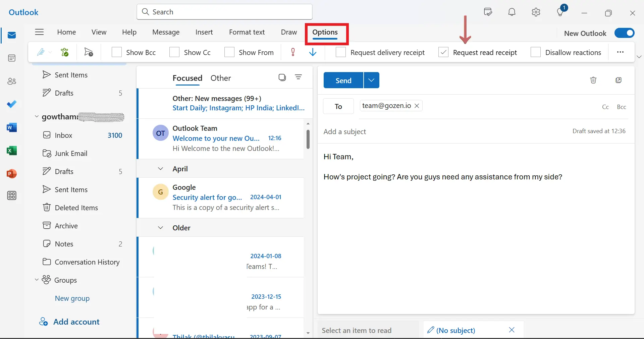Open the message list filter icon
Image resolution: width=644 pixels, height=339 pixels.
pyautogui.click(x=299, y=77)
